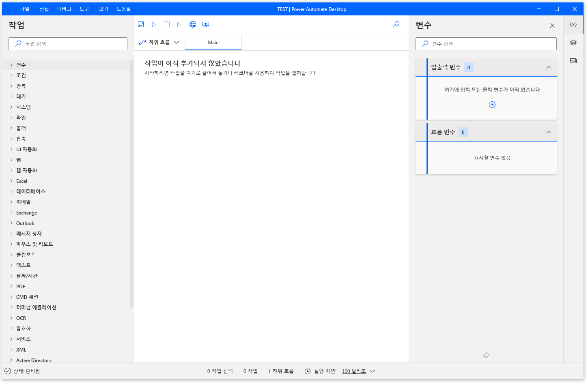Screen dimensions: 588x384
Task: Start the desktop recorder icon
Action: coord(206,24)
